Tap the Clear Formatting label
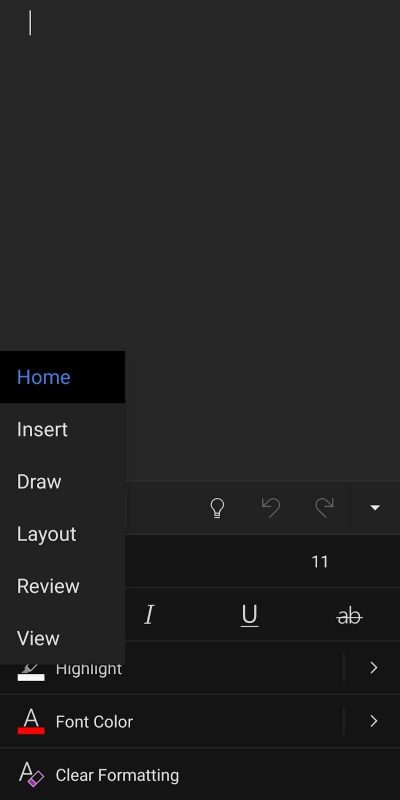The image size is (400, 800). coord(117,775)
